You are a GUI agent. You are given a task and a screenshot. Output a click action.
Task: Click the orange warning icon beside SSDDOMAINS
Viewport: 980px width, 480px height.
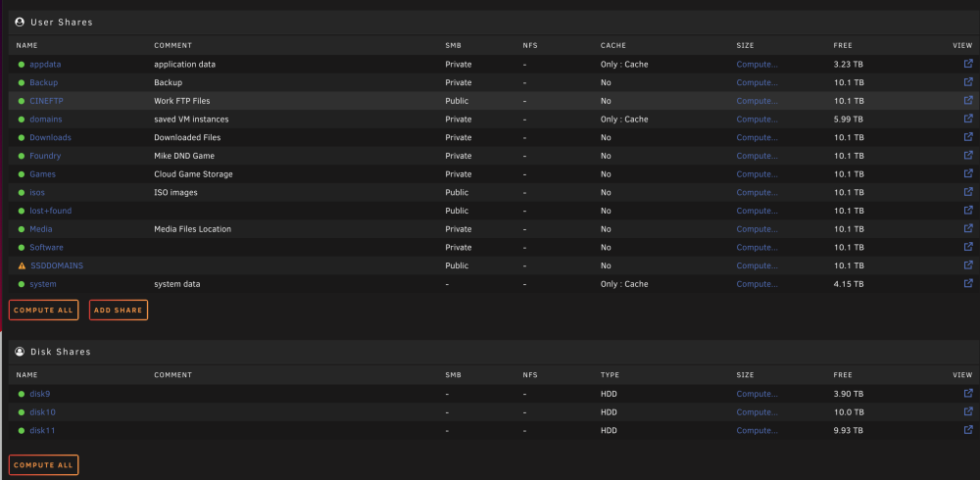pyautogui.click(x=22, y=265)
